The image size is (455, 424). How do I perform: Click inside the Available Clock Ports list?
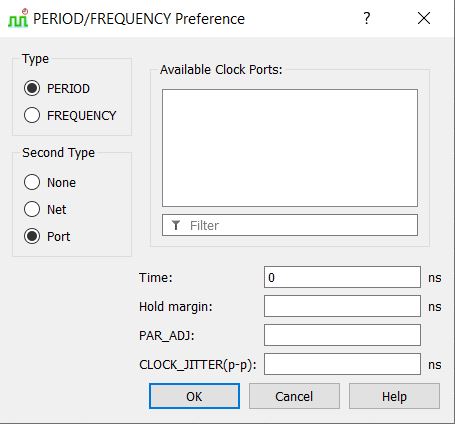coord(290,148)
